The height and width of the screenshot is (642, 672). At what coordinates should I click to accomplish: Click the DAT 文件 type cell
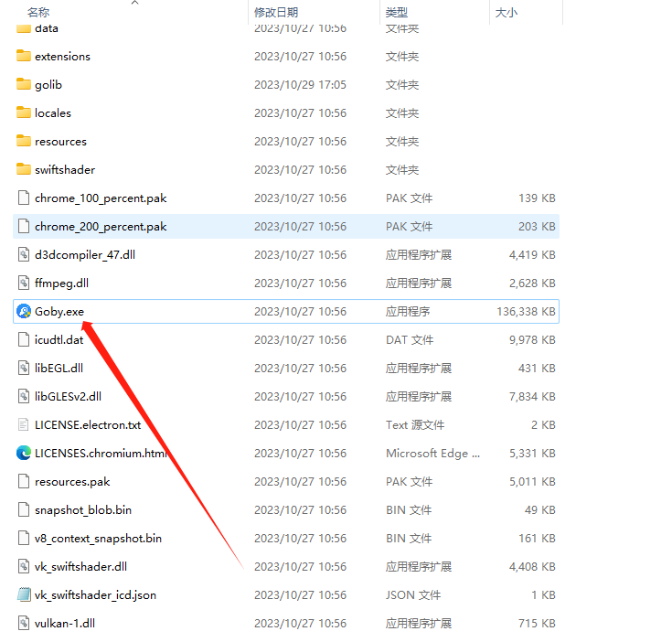410,340
